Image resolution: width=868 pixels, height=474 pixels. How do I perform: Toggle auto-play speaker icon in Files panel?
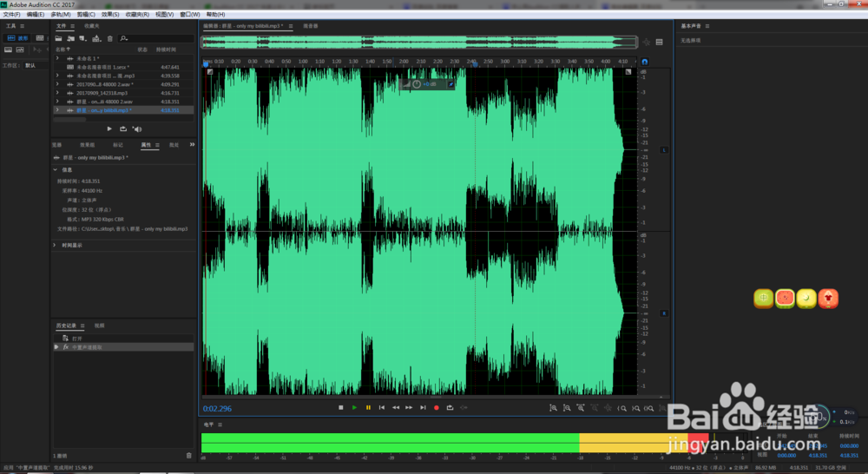pyautogui.click(x=137, y=129)
